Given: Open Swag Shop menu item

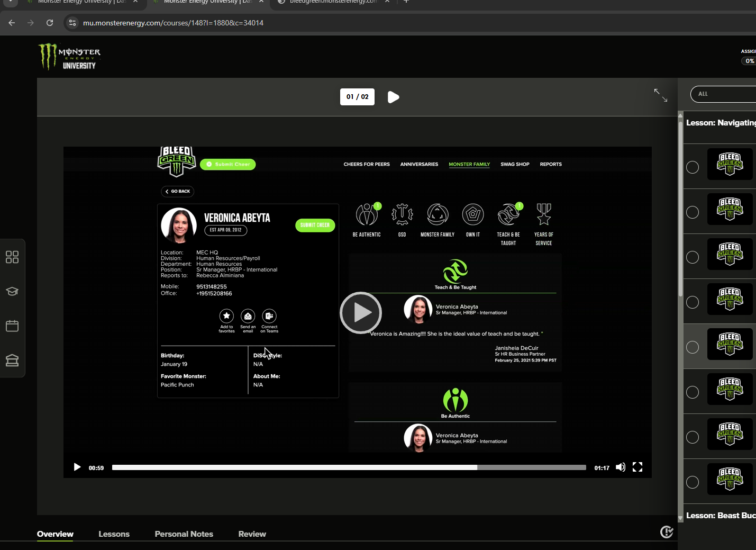Looking at the screenshot, I should click(515, 165).
